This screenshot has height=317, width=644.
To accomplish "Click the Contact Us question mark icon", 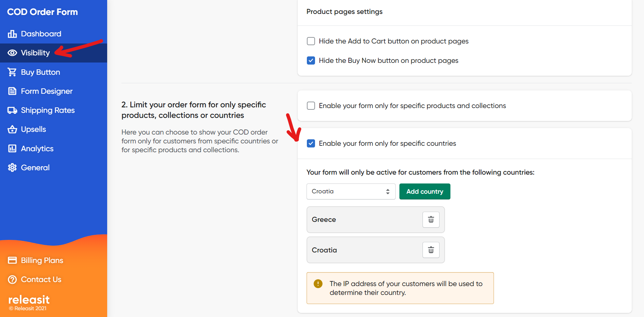I will click(x=12, y=279).
